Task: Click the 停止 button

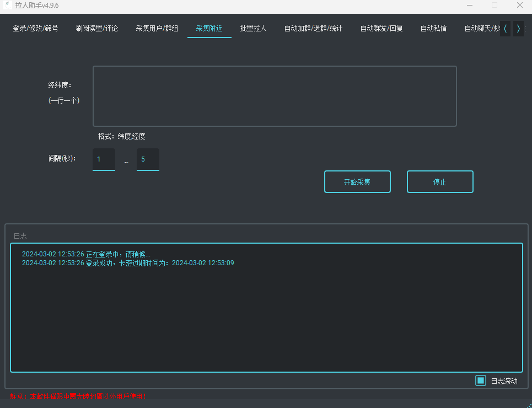Action: coord(440,182)
